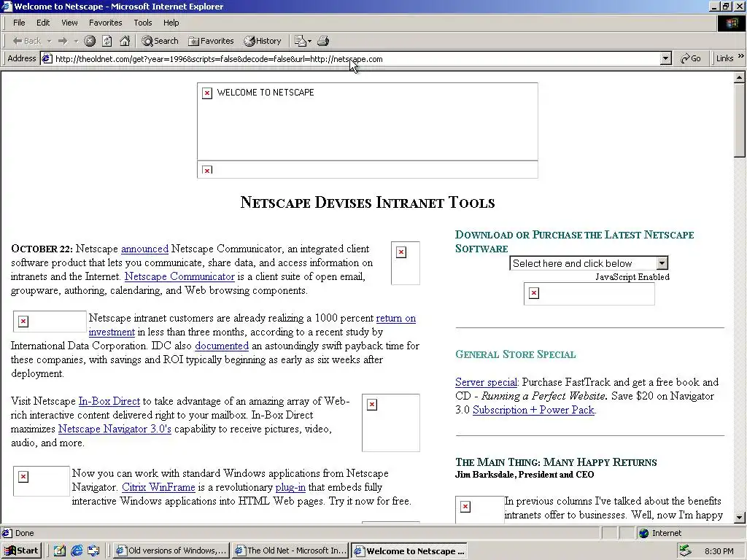Screen dimensions: 747x560
Task: Open the Citrix WinFrame link
Action: 158,487
